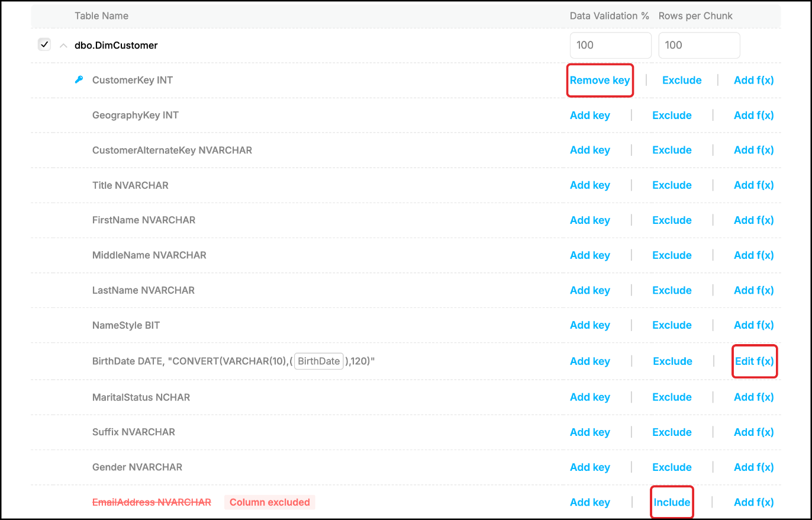Add key to GeographyKey column
Screen dimensions: 812x520
tap(590, 115)
